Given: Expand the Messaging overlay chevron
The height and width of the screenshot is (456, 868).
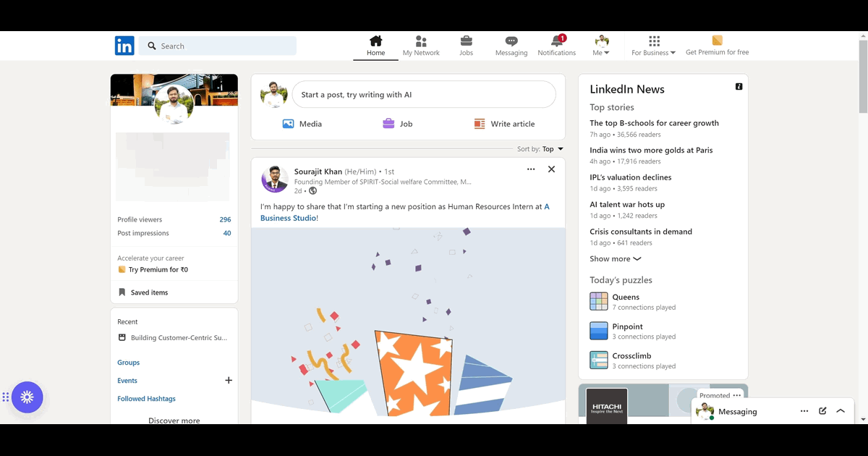Looking at the screenshot, I should (x=841, y=411).
